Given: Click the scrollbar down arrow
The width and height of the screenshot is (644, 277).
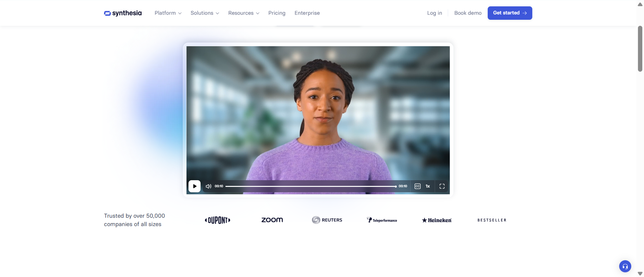Looking at the screenshot, I should coord(640,274).
